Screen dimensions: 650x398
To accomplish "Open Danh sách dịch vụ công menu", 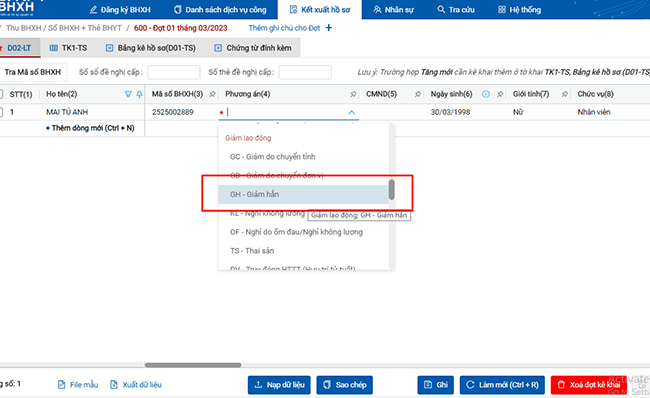I will pyautogui.click(x=220, y=10).
